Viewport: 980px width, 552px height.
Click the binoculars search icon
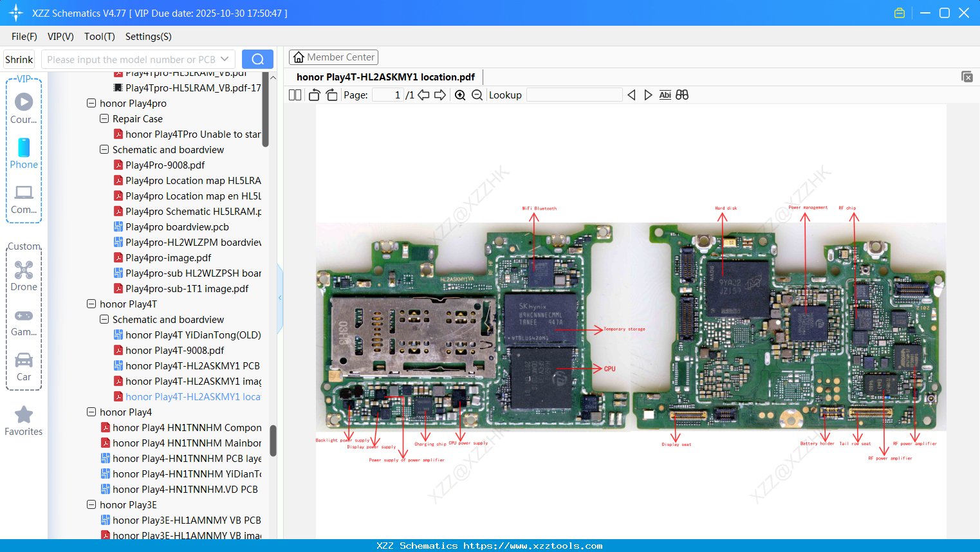[682, 95]
